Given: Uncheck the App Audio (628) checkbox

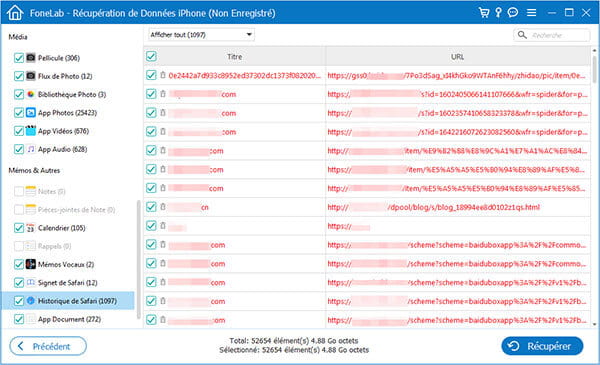Looking at the screenshot, I should tap(19, 149).
